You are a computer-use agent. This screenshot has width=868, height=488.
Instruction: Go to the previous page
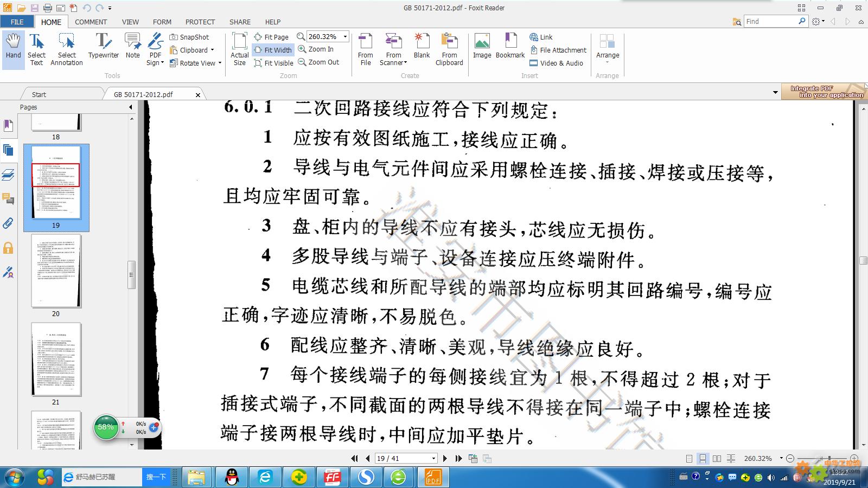[368, 459]
